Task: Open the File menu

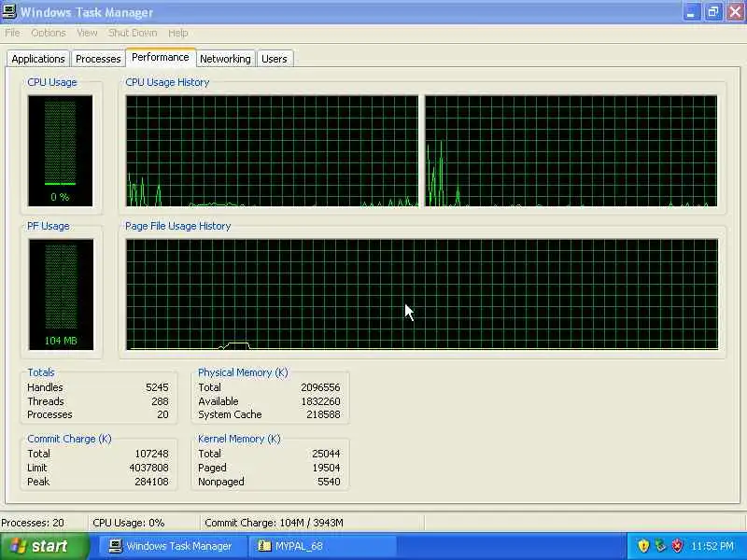Action: click(12, 33)
